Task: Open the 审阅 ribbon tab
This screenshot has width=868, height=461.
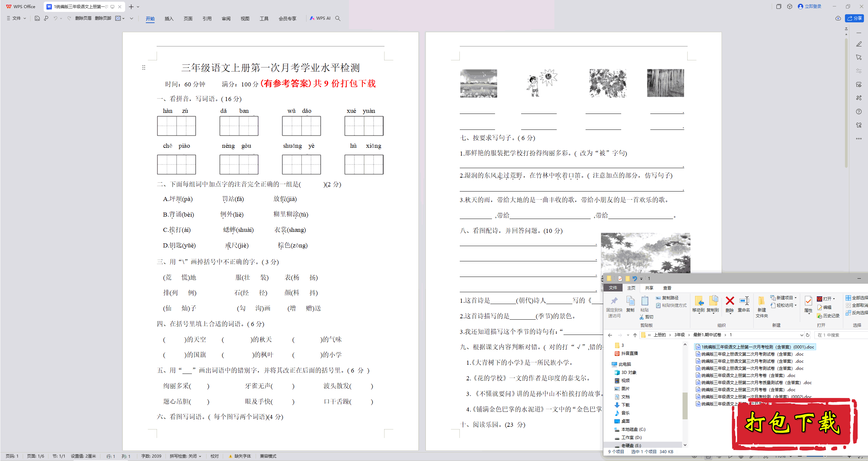Action: 226,19
